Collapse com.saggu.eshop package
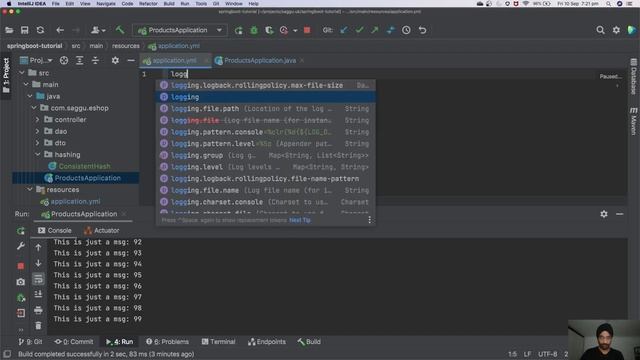This screenshot has width=640, height=360. [34, 108]
